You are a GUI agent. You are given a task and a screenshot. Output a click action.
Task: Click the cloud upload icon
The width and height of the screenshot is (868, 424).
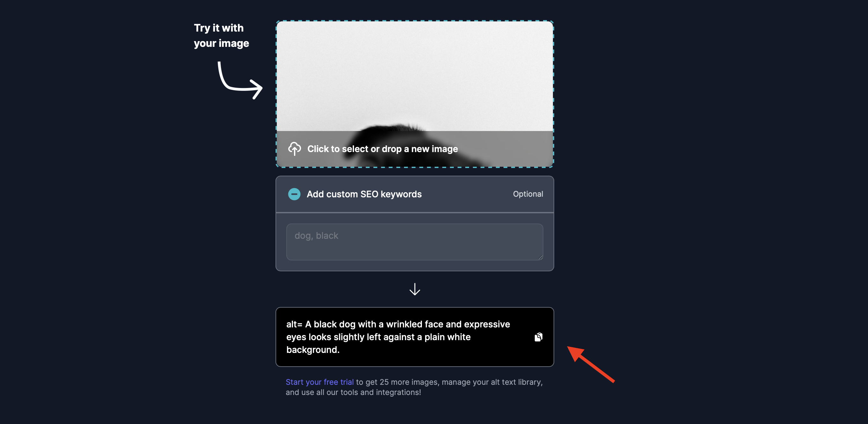pos(294,149)
